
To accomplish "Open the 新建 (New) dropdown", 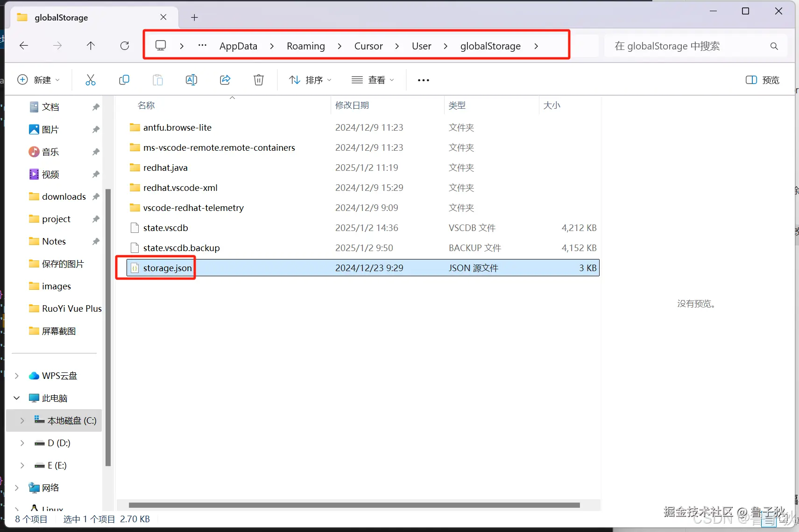I will point(39,80).
